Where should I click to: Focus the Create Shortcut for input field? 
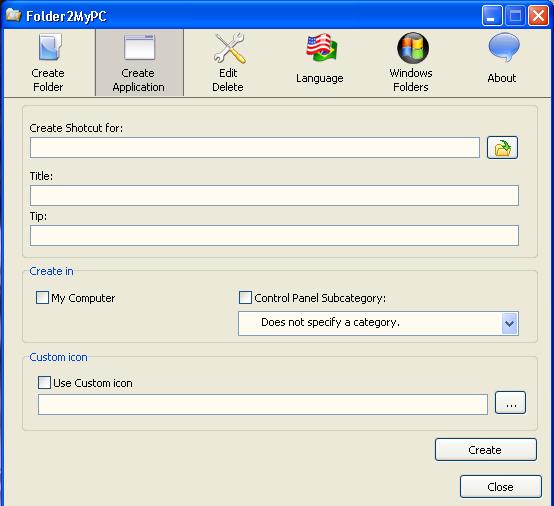tap(255, 148)
